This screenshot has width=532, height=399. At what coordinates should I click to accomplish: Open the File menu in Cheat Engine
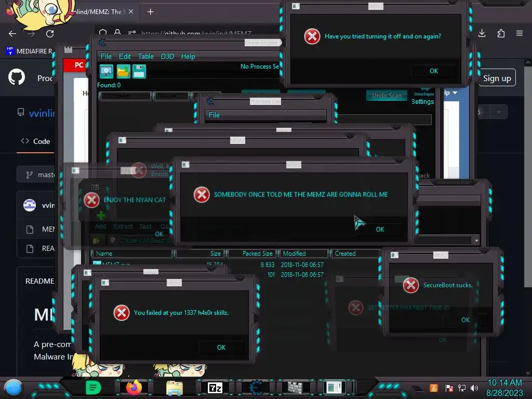(106, 56)
